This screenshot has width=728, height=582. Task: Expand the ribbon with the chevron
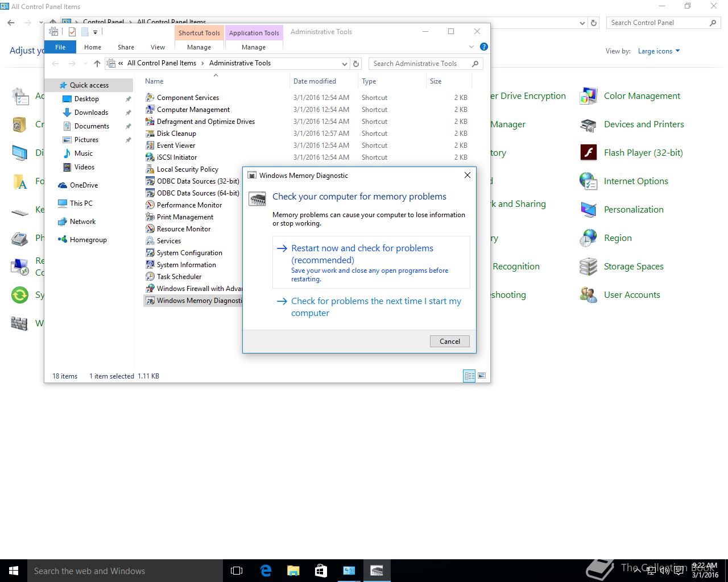[471, 47]
